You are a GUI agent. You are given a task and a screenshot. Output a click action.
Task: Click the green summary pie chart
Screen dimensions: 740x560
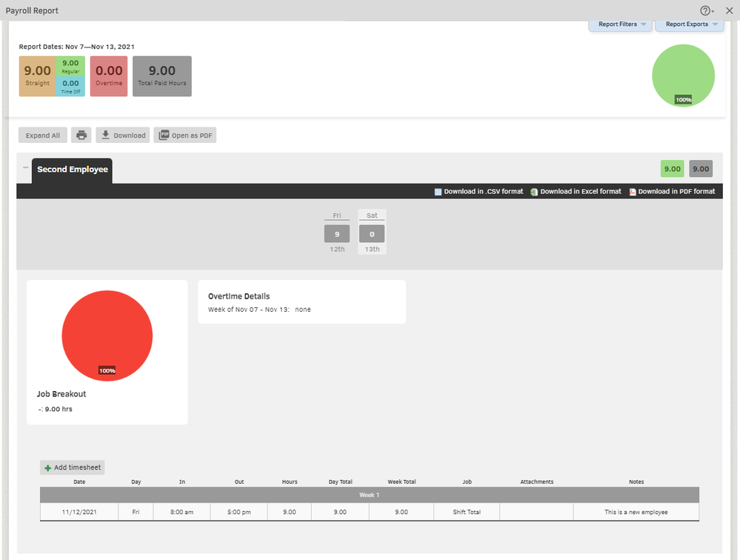[684, 76]
